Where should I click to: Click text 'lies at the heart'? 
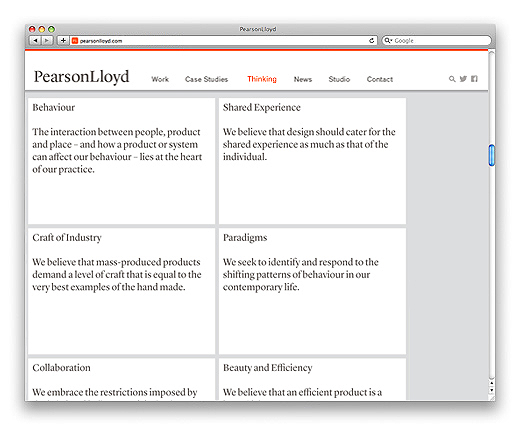171,157
